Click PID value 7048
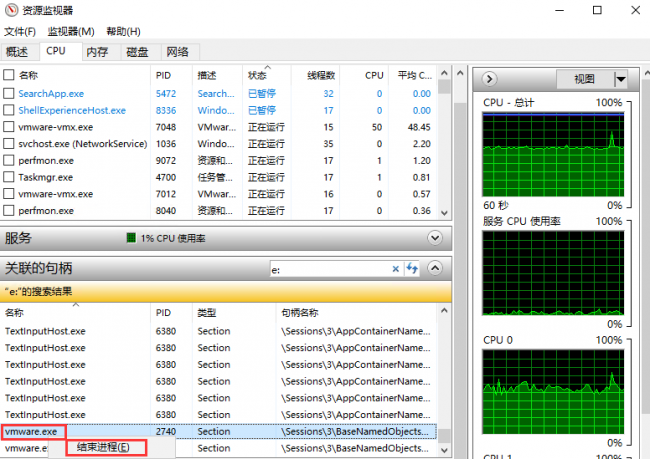The image size is (650, 459). coord(166,127)
